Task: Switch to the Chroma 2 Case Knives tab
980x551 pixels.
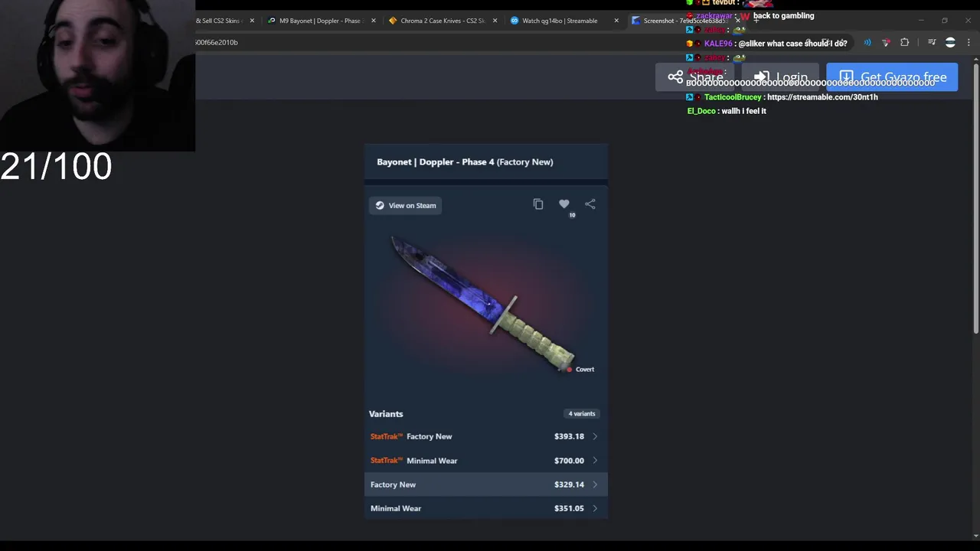Action: click(443, 21)
